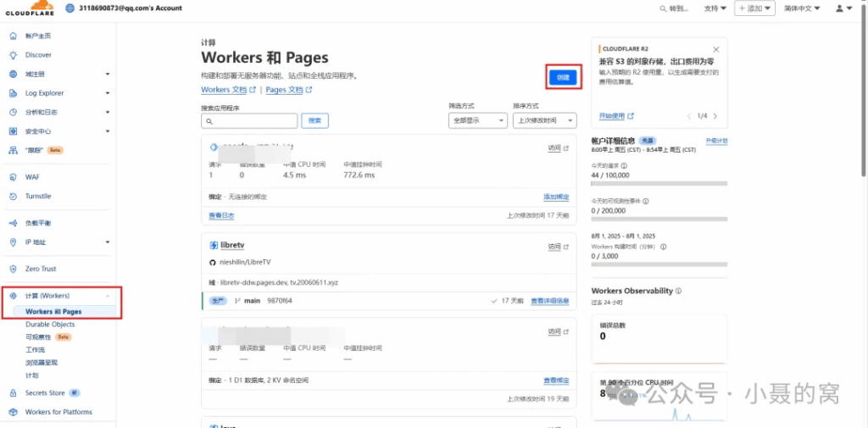This screenshot has height=428, width=868.
Task: Click the info icon beside Workers Observability
Action: 679,291
